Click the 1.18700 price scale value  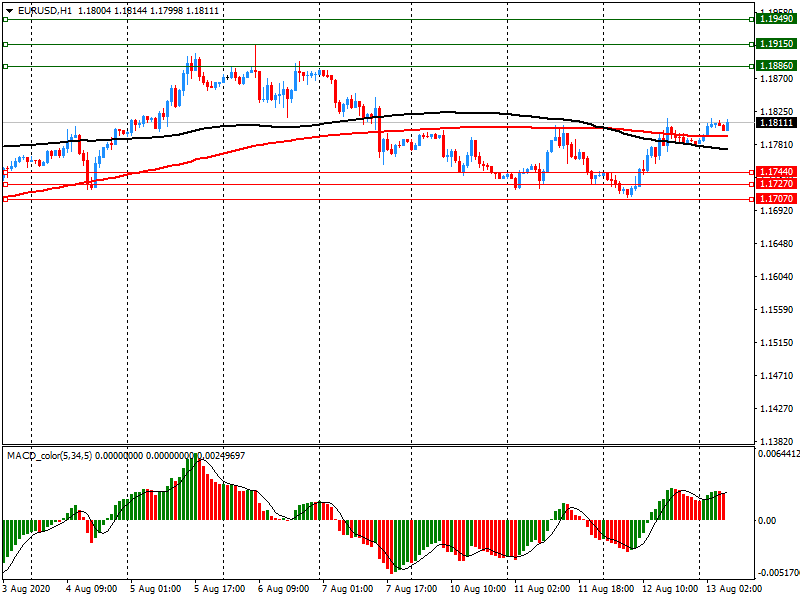click(777, 79)
